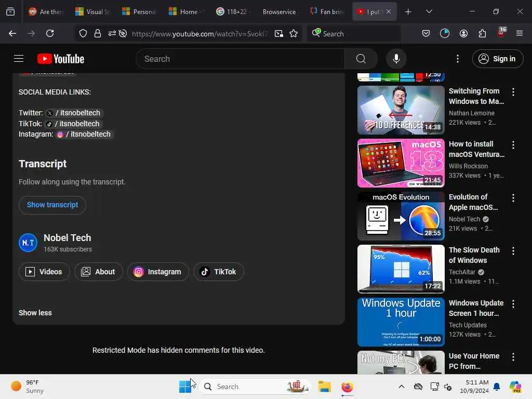Click the Videos channel button

[44, 272]
